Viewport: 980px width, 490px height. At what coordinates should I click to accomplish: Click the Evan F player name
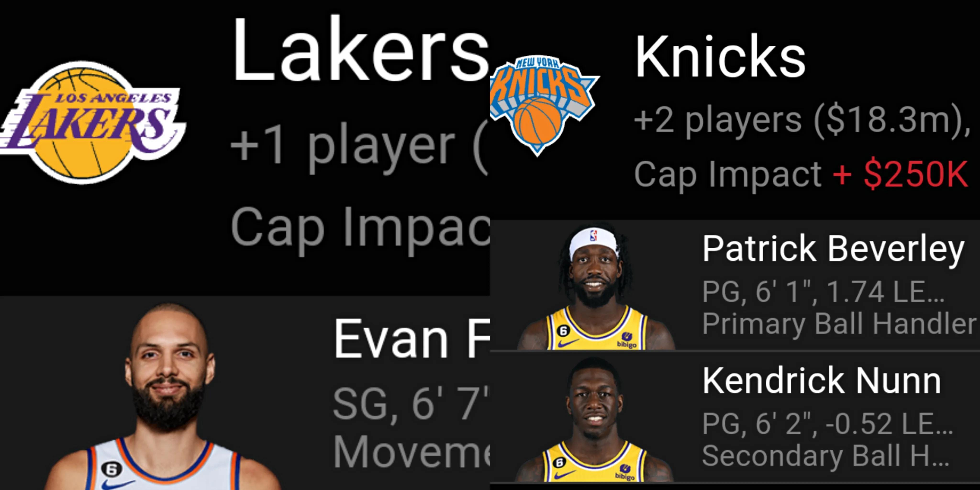tap(411, 339)
